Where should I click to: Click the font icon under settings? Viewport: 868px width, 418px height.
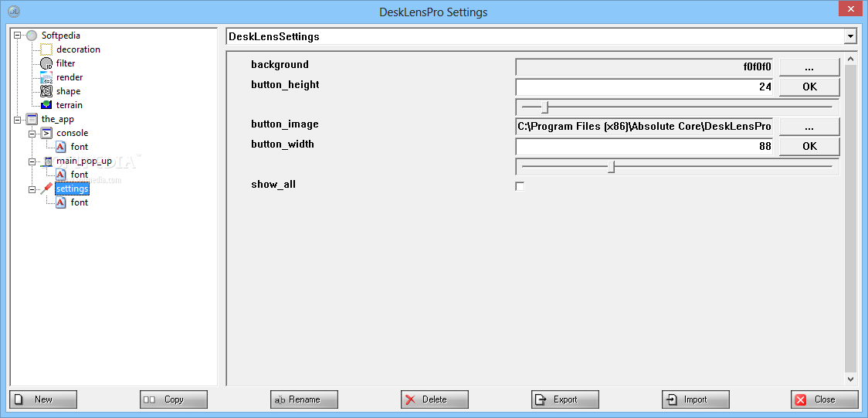click(x=61, y=202)
